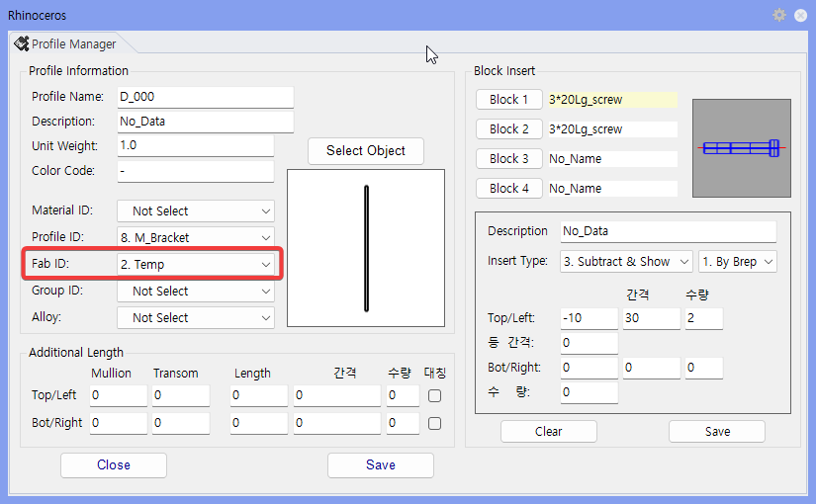Click Additional Length Top/Left Mullion field
This screenshot has height=504, width=816.
click(119, 396)
